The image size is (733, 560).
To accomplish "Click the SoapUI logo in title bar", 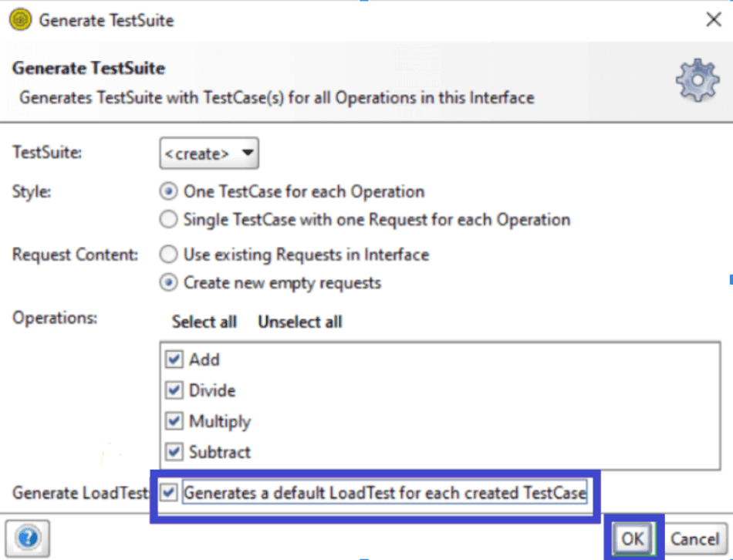I will point(20,20).
